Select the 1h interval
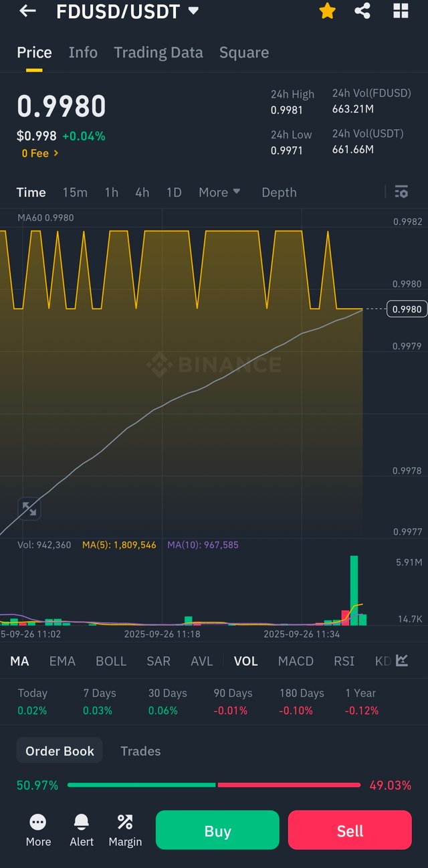This screenshot has height=868, width=428. click(111, 192)
